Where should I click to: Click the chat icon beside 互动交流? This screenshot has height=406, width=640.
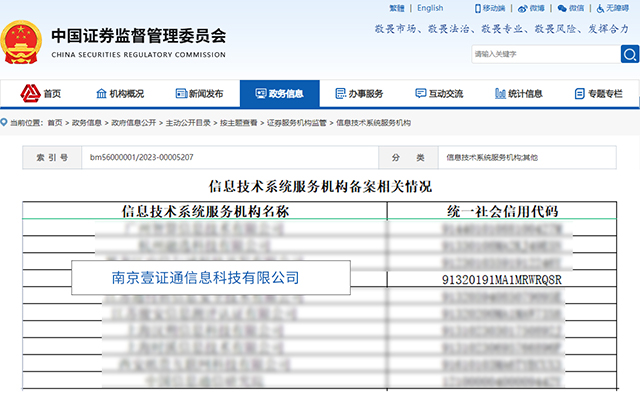pos(420,93)
